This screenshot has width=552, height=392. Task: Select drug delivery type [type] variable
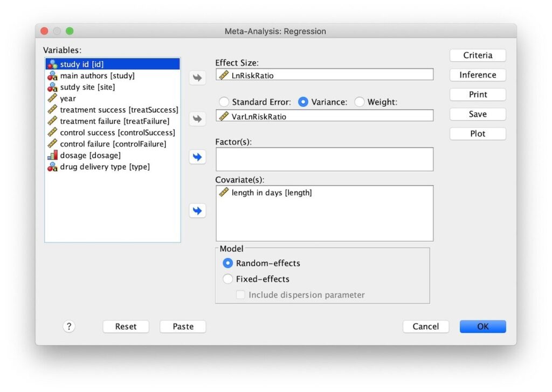point(113,166)
